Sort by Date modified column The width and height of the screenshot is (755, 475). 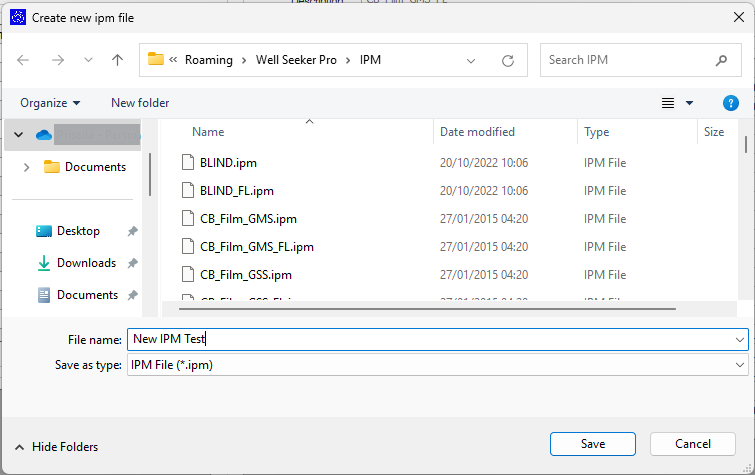[x=477, y=132]
